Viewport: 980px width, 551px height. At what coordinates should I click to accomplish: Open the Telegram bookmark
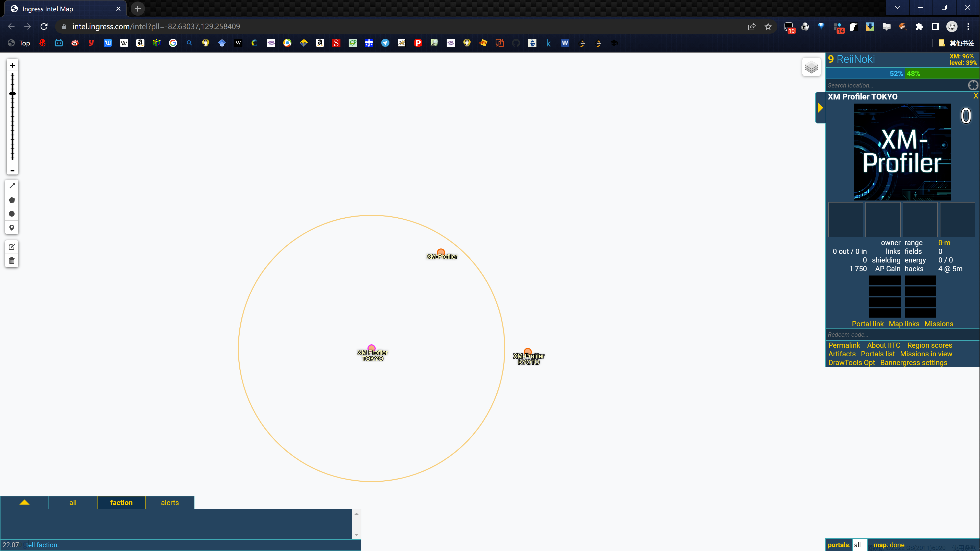[x=385, y=43]
